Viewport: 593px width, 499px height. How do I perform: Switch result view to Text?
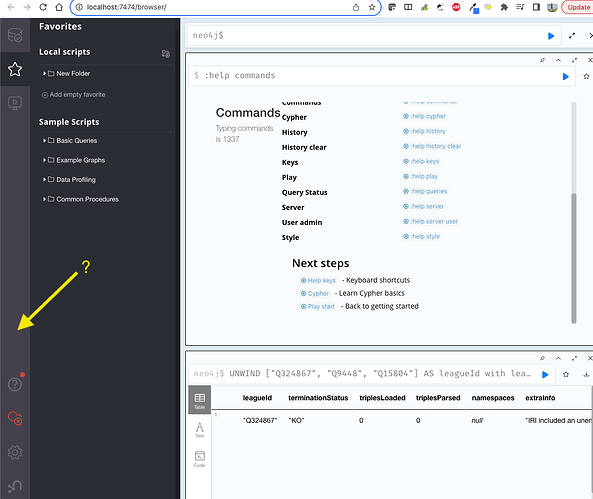pos(200,429)
